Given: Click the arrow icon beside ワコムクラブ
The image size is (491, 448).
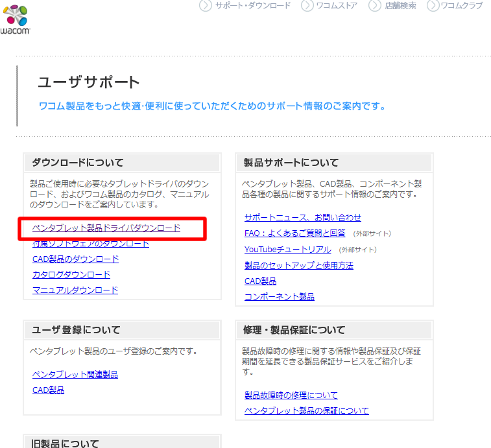Looking at the screenshot, I should [433, 5].
